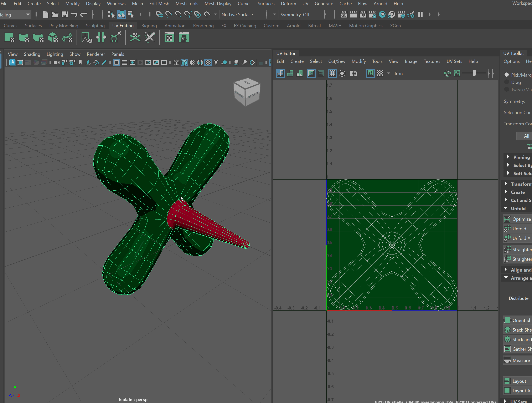Switch to the Poly Modeling shelf tab
The height and width of the screenshot is (403, 532).
(63, 26)
